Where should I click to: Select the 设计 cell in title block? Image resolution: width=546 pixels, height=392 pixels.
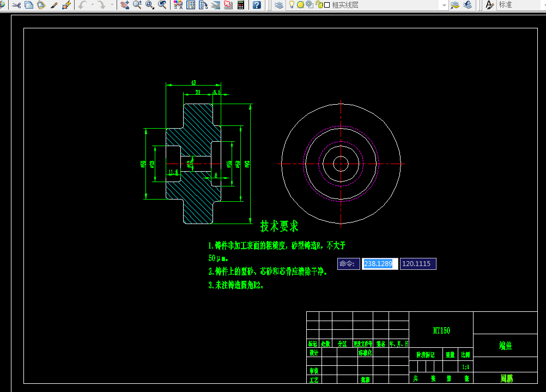click(x=314, y=353)
